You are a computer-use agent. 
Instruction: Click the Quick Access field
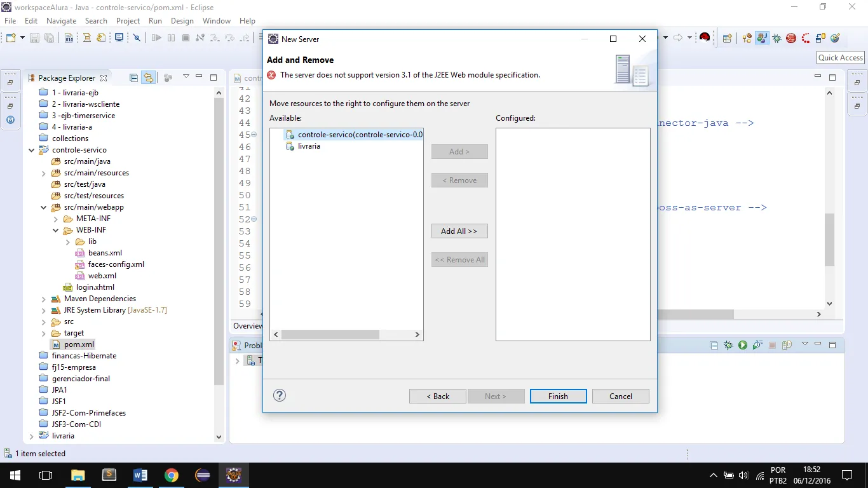tap(840, 57)
